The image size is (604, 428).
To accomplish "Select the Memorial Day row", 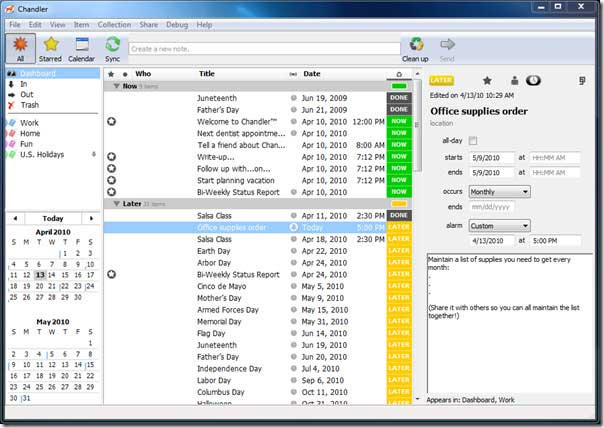I will click(258, 321).
